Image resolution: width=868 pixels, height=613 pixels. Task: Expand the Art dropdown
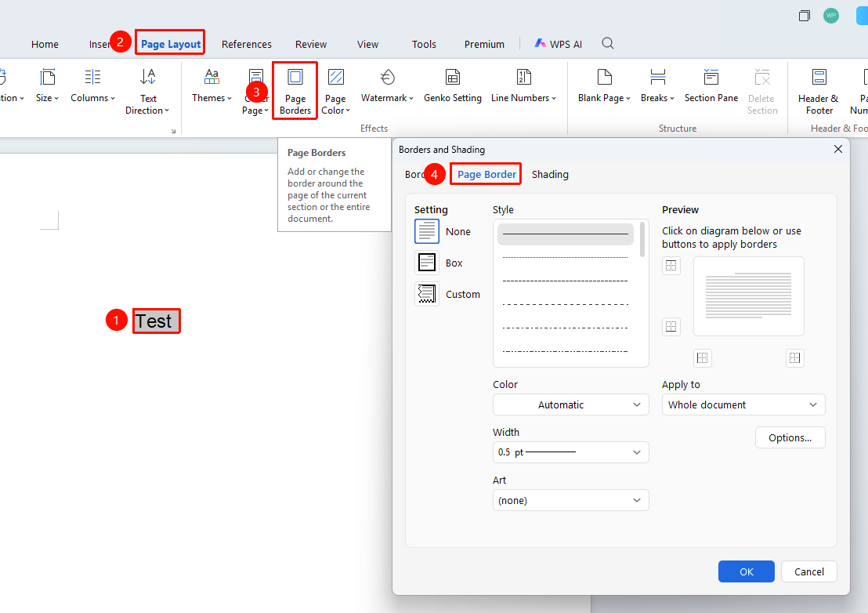coord(571,501)
